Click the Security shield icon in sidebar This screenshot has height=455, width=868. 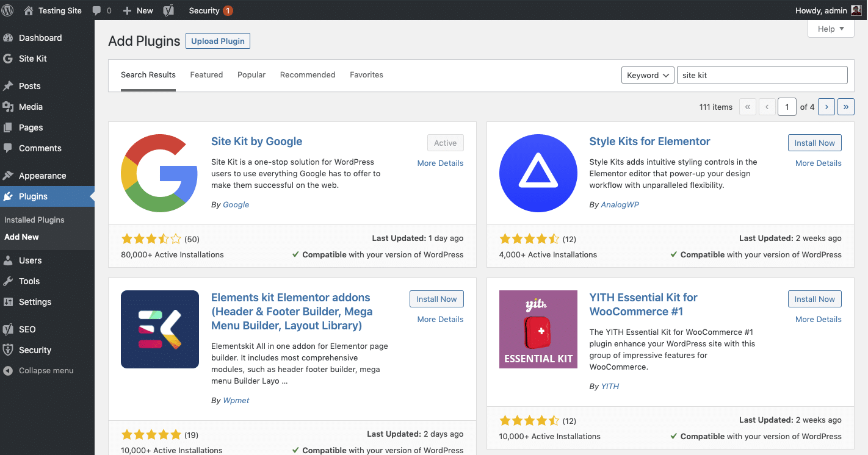(8, 350)
